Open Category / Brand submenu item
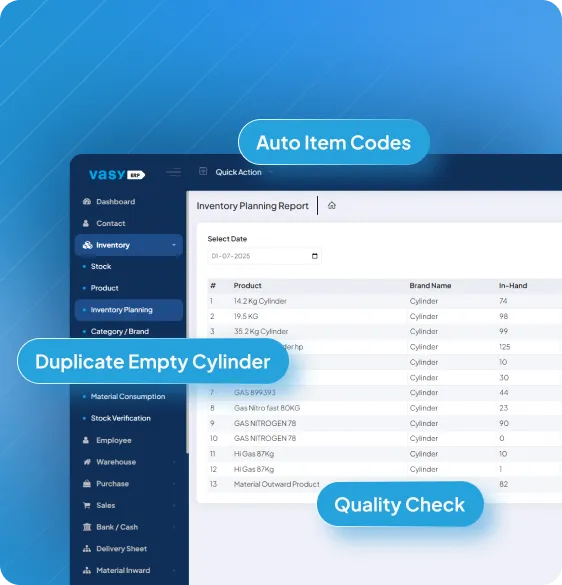This screenshot has width=562, height=585. pos(120,331)
